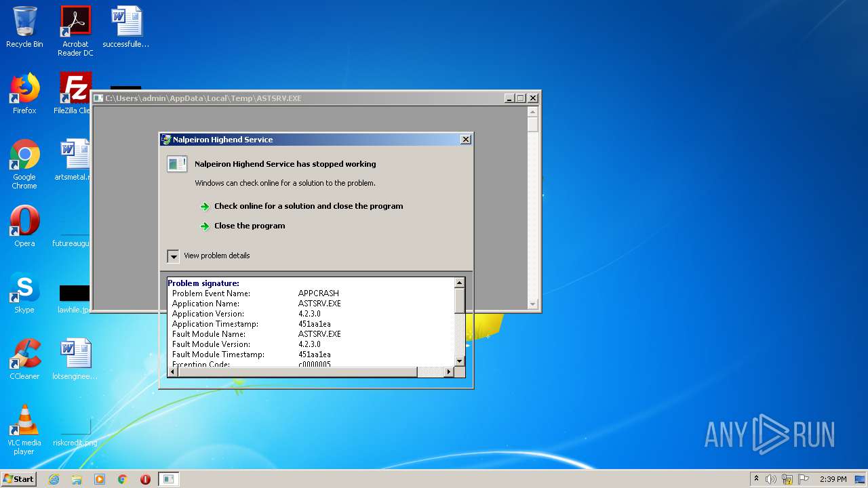Screen dimensions: 868x488
Task: Maximize the ASTSRV.EXE console window
Action: pos(521,98)
